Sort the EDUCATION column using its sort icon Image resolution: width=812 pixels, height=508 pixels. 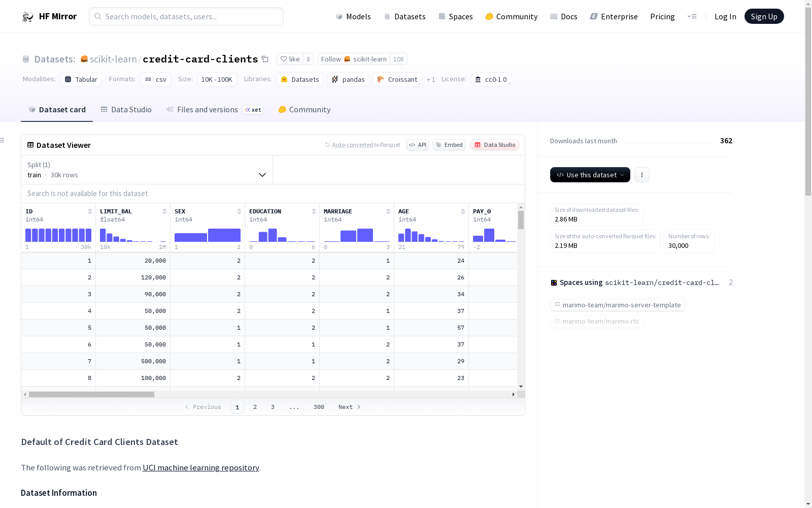(314, 211)
